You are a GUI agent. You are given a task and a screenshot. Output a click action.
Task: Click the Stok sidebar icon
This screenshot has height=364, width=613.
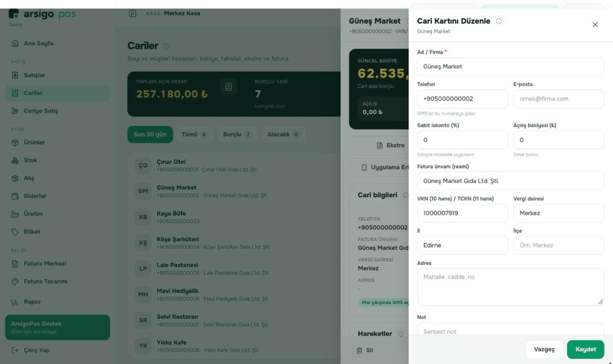15,160
